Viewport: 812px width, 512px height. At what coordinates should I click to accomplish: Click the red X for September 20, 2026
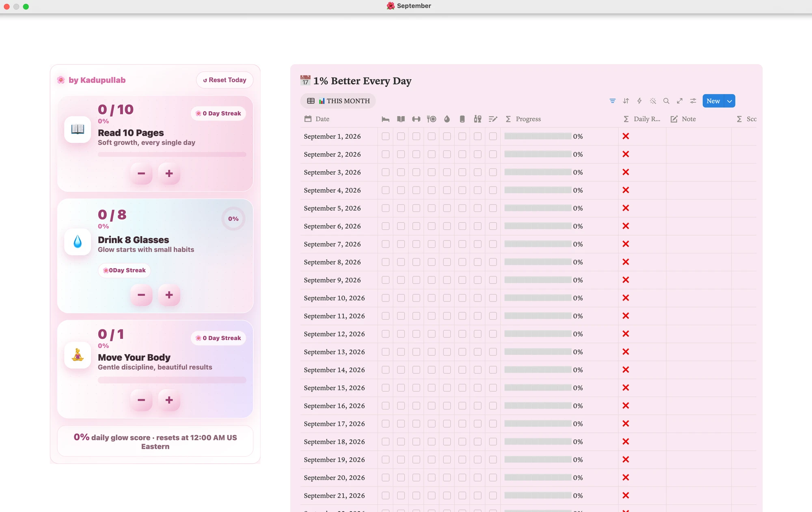pyautogui.click(x=626, y=478)
